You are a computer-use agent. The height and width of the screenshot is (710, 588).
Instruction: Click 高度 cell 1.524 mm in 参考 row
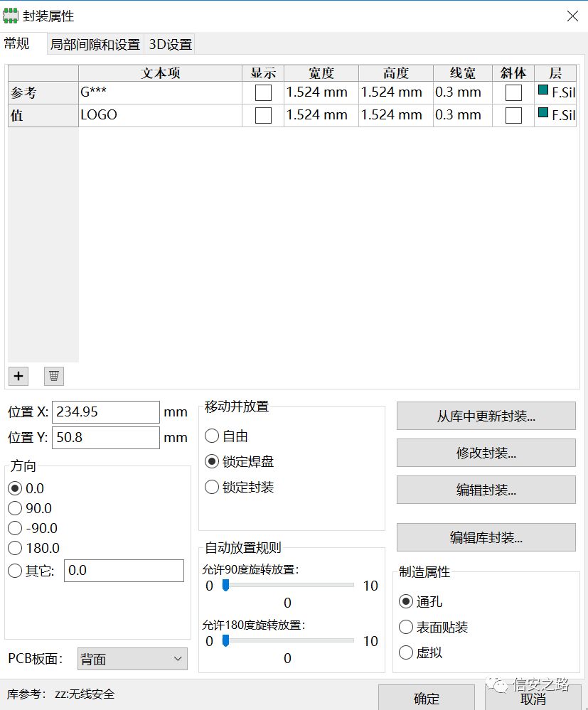(x=396, y=93)
